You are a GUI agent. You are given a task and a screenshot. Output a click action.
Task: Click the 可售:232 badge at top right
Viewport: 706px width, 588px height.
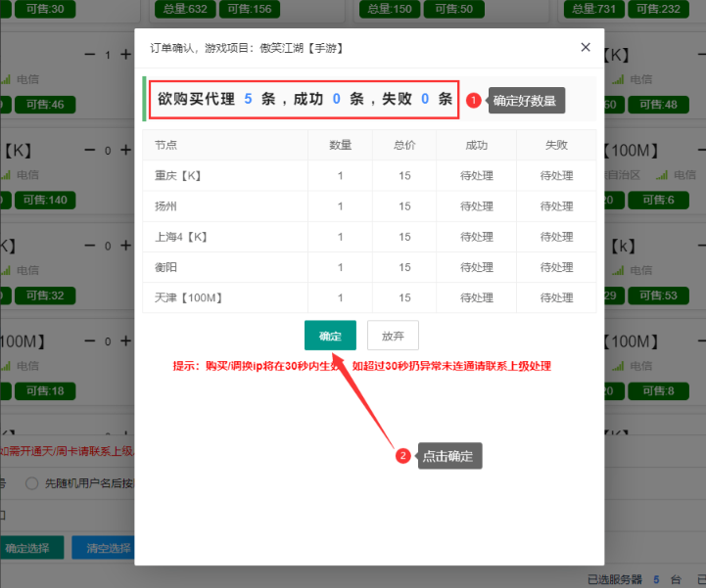click(658, 9)
